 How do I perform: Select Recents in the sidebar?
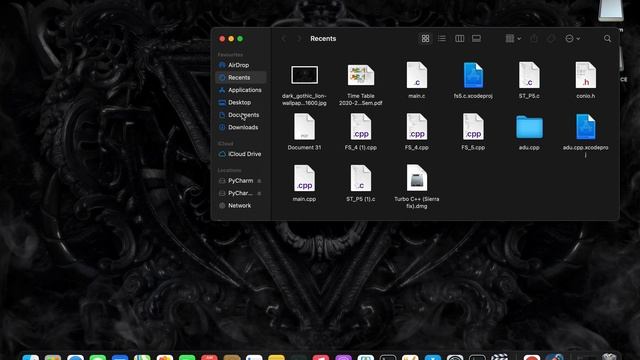click(x=241, y=78)
